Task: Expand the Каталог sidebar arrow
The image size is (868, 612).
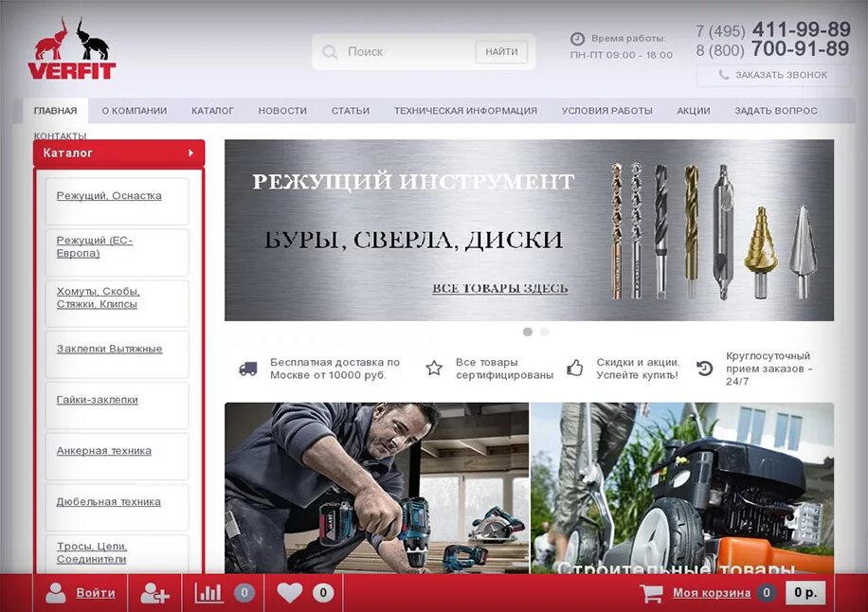Action: pyautogui.click(x=190, y=153)
